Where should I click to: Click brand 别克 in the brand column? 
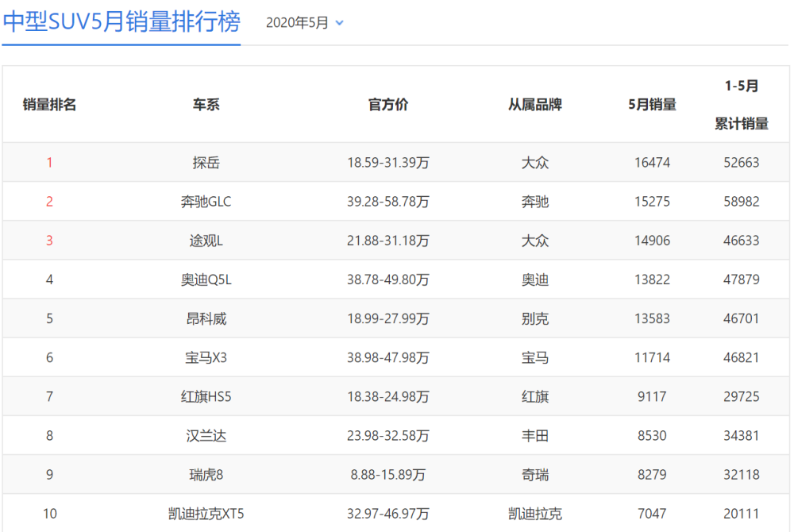click(x=535, y=318)
